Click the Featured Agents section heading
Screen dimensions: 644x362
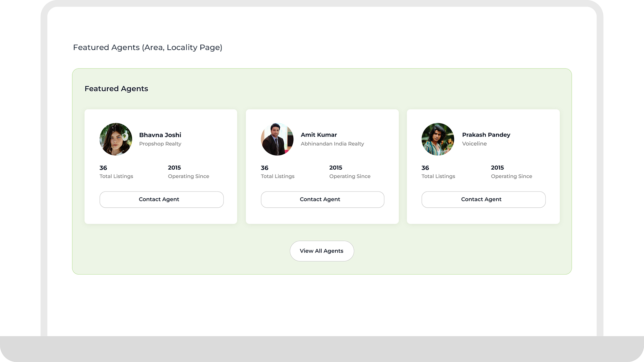tap(116, 89)
